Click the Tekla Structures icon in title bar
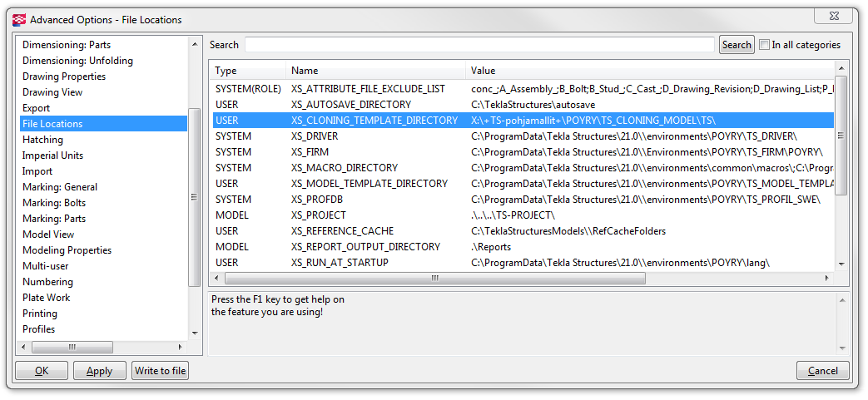868x400 pixels. coord(19,20)
